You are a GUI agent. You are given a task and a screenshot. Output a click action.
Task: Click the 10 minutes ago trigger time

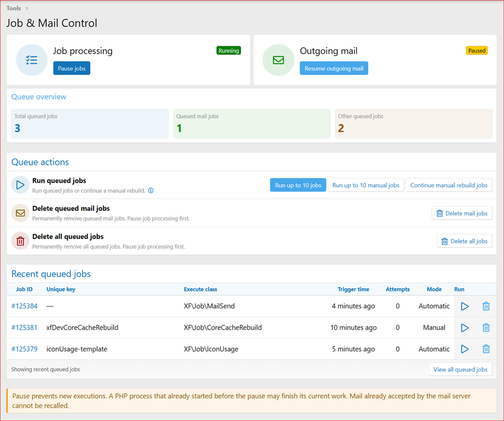pos(353,327)
